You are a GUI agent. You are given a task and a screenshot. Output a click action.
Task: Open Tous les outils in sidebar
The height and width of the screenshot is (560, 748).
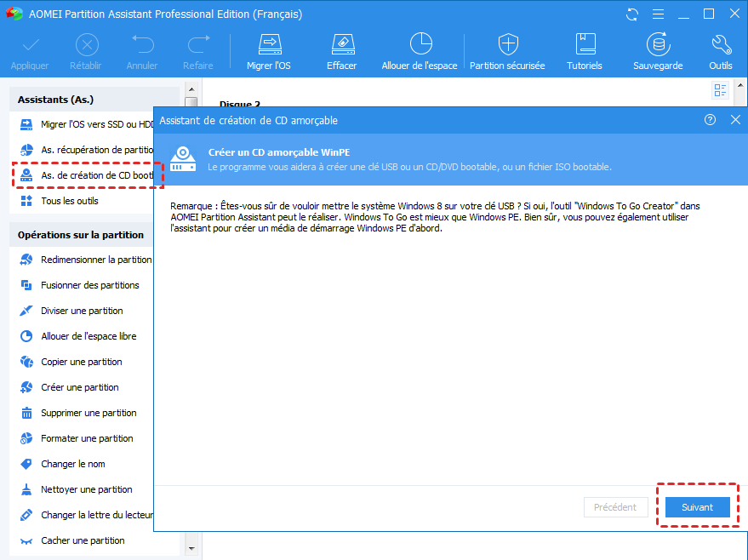pos(60,201)
